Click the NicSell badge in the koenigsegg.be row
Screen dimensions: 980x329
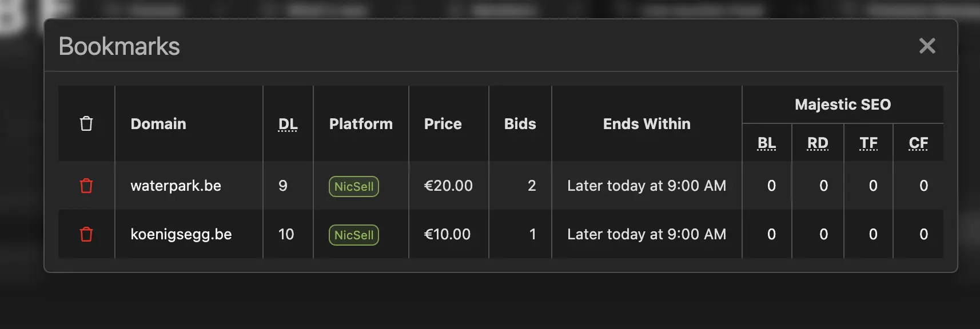point(354,235)
